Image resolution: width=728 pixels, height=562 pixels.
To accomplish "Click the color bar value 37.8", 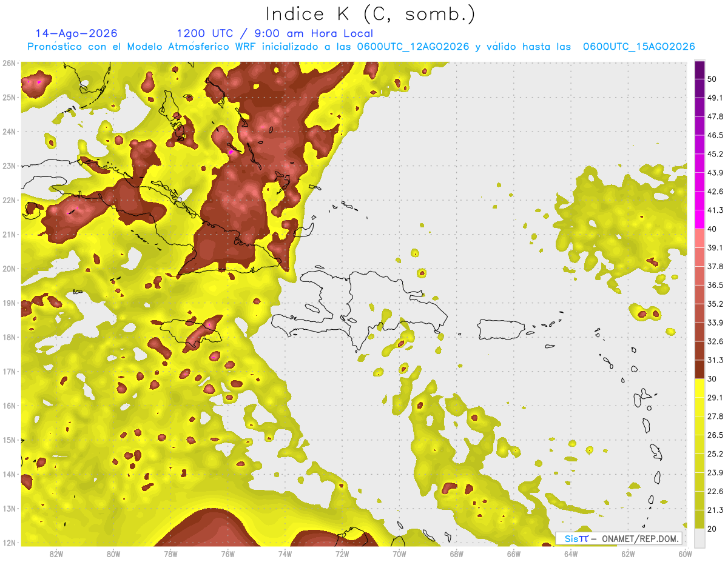I will click(x=715, y=266).
